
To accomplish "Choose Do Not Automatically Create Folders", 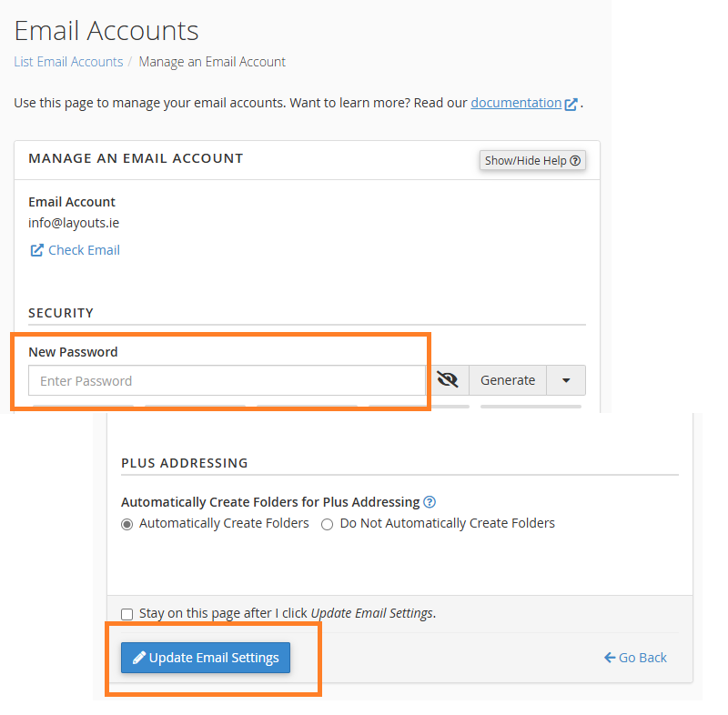I will click(328, 524).
